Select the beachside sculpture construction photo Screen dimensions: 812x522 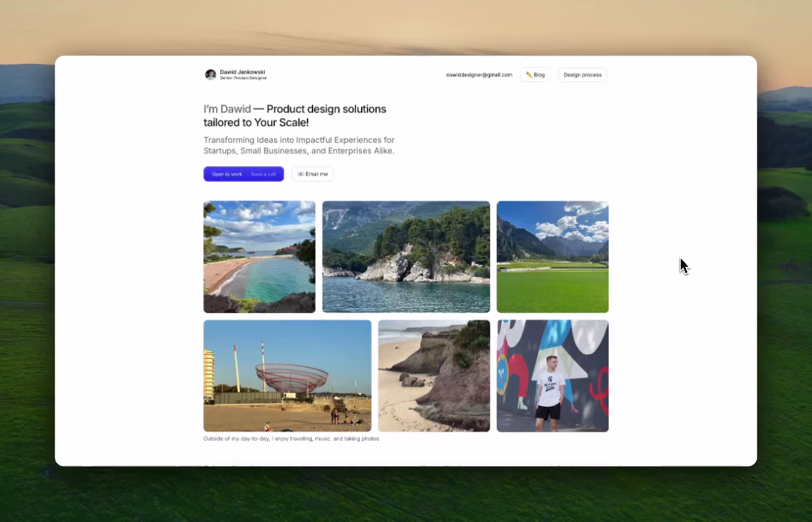(287, 376)
